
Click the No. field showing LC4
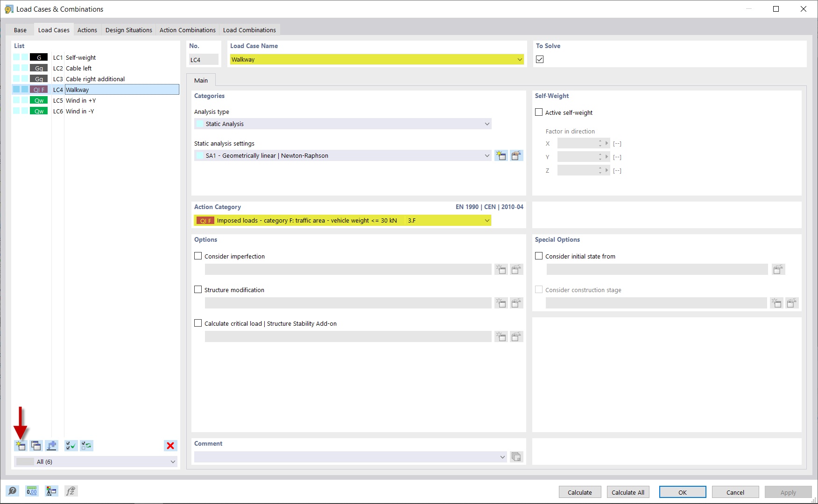pos(204,60)
